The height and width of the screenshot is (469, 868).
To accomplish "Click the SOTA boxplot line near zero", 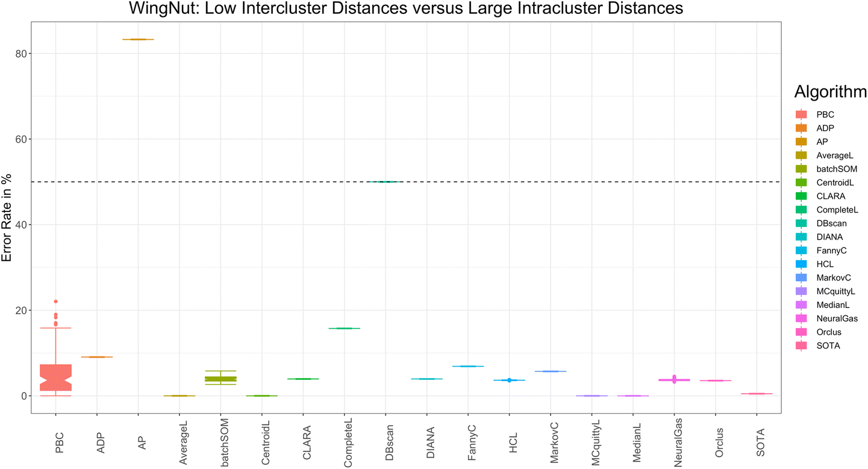I will point(756,394).
